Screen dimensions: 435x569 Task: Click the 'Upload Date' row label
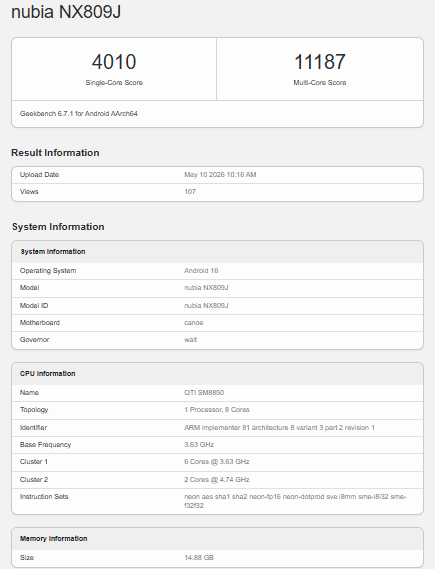click(x=39, y=175)
